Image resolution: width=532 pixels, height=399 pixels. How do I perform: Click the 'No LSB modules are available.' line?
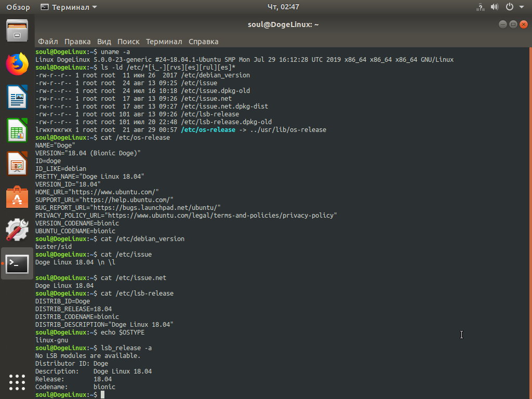coord(88,356)
